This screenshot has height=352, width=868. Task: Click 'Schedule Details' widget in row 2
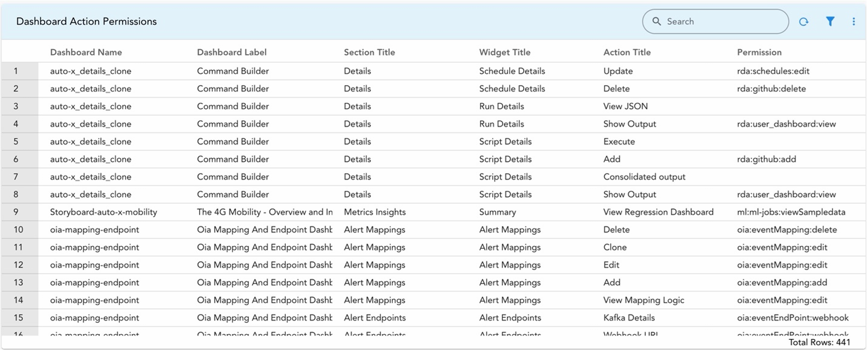512,89
